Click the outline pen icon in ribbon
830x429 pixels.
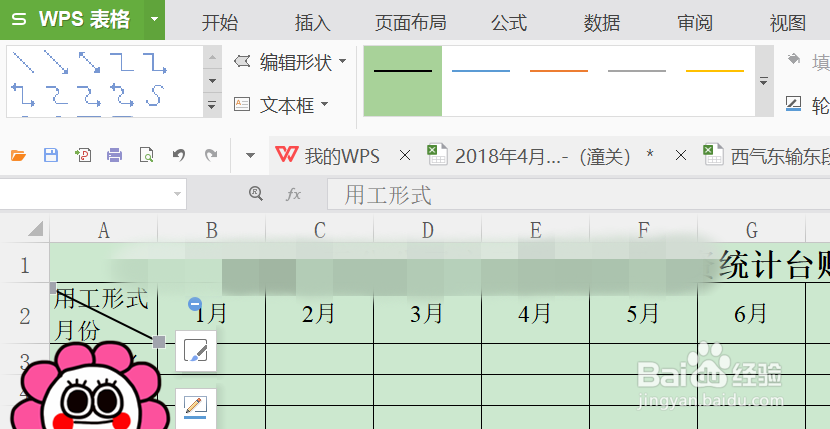(793, 103)
